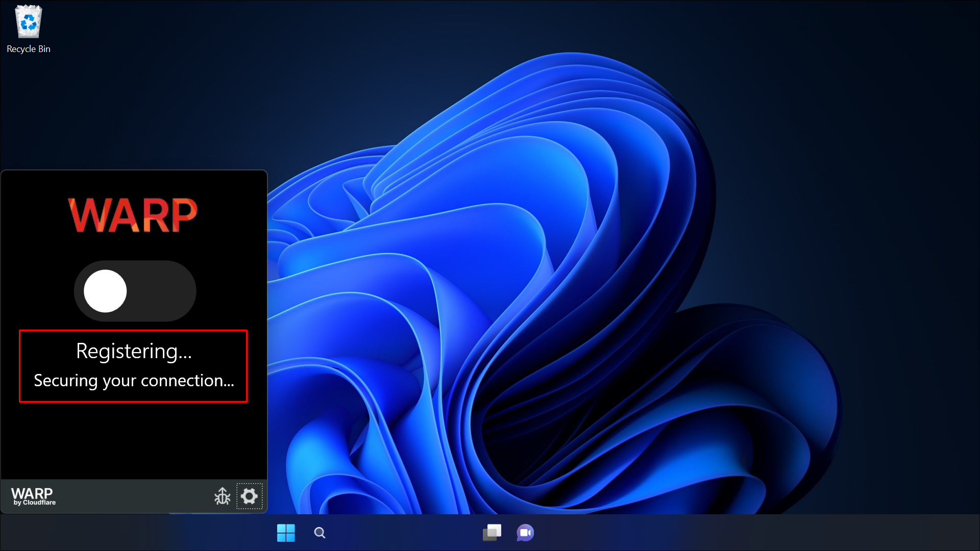Screen dimensions: 980x551
Task: Click the large red WARP logo
Action: [133, 215]
